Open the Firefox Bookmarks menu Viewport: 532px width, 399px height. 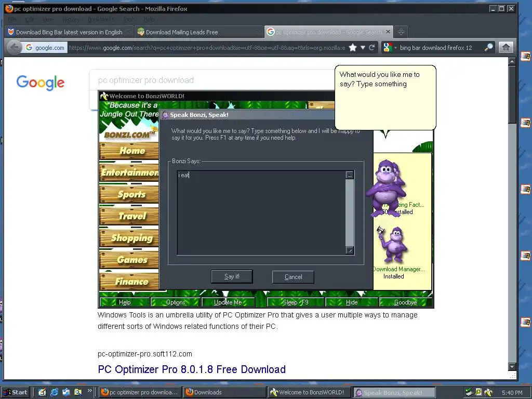[101, 19]
